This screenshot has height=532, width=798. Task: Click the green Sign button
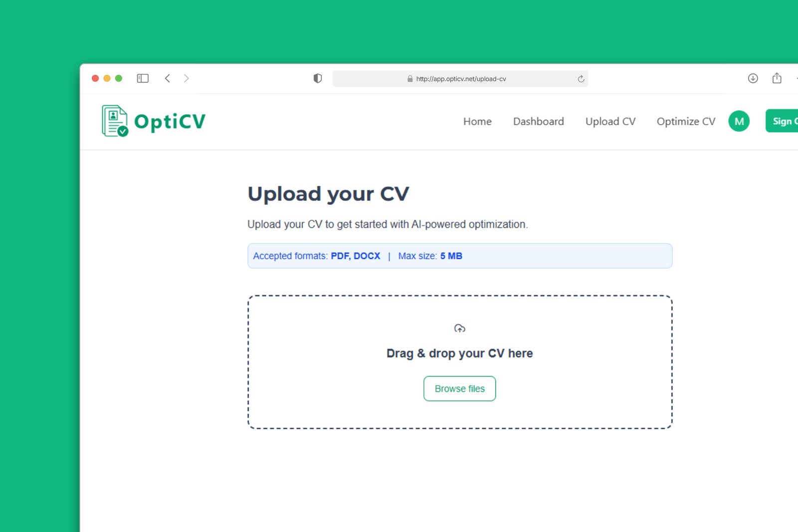point(782,121)
